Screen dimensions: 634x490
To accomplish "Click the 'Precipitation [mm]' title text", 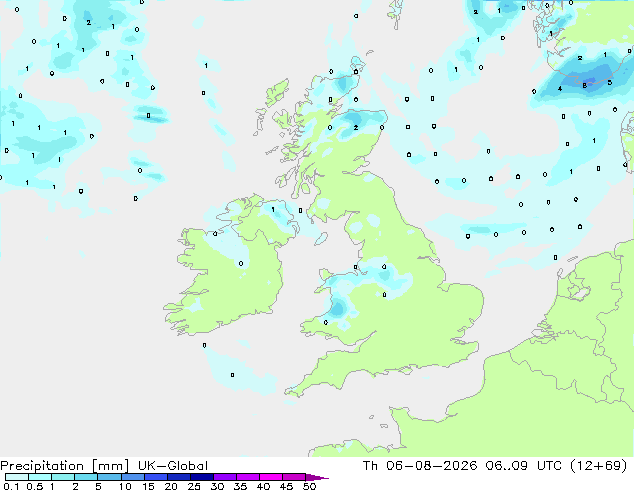I will (65, 466).
